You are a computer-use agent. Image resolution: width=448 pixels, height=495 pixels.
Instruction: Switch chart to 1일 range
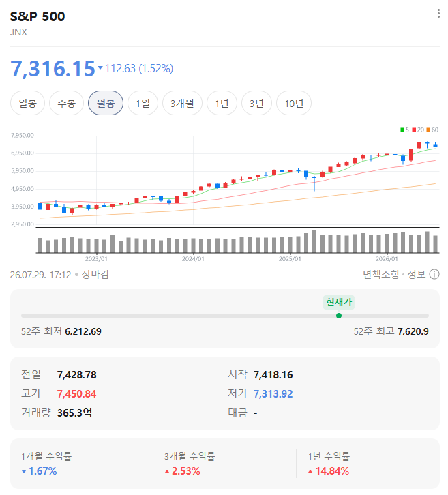(143, 103)
